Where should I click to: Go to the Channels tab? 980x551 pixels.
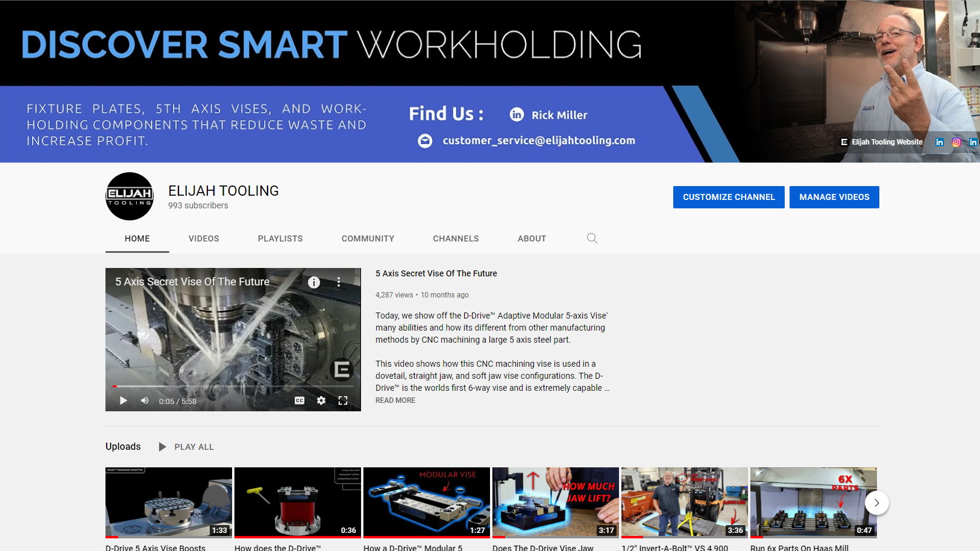[x=456, y=238]
